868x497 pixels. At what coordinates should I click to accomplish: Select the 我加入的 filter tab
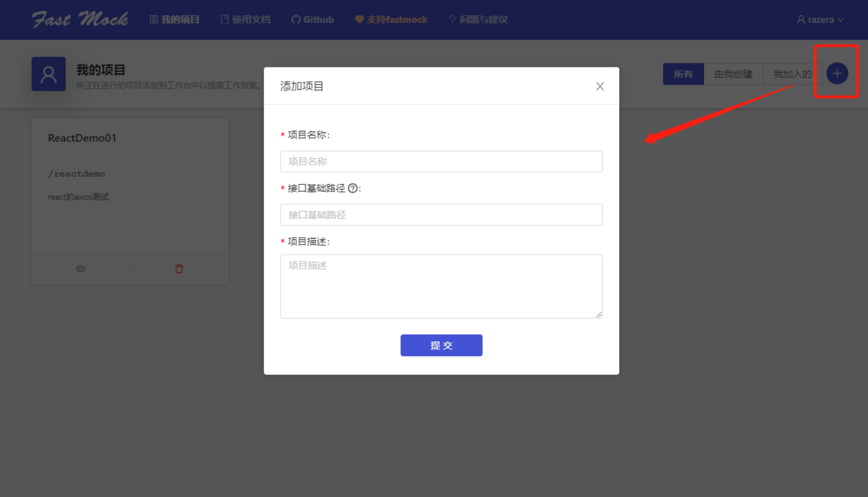(x=792, y=74)
